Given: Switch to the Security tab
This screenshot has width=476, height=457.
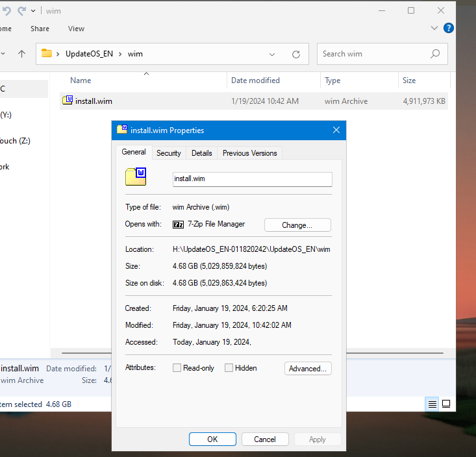Looking at the screenshot, I should point(168,153).
